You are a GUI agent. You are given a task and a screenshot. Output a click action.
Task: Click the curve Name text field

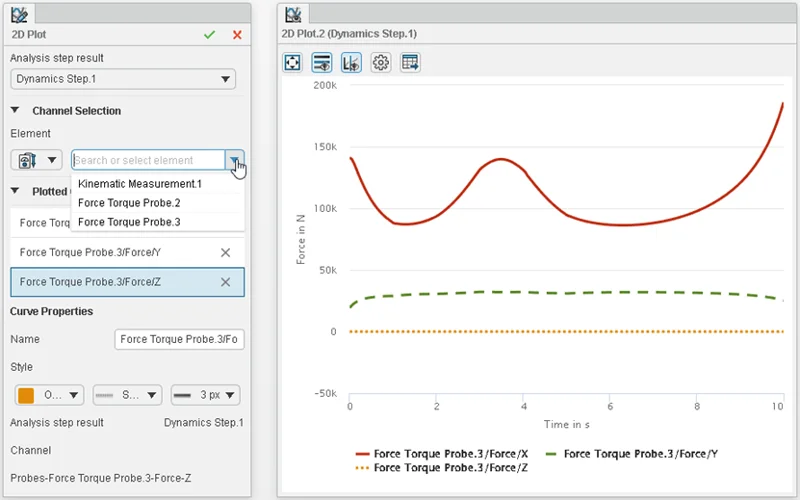(x=179, y=340)
